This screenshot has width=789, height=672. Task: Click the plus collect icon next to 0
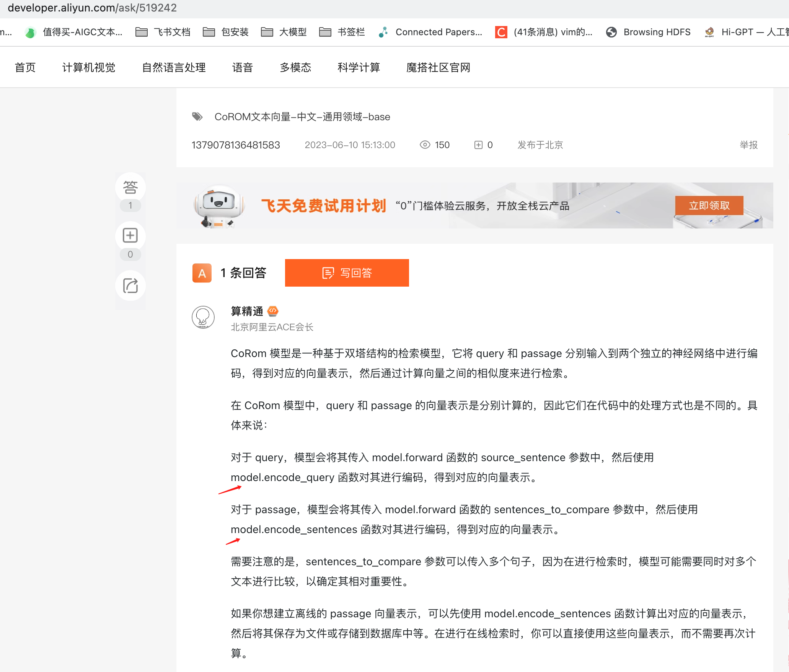(x=478, y=145)
